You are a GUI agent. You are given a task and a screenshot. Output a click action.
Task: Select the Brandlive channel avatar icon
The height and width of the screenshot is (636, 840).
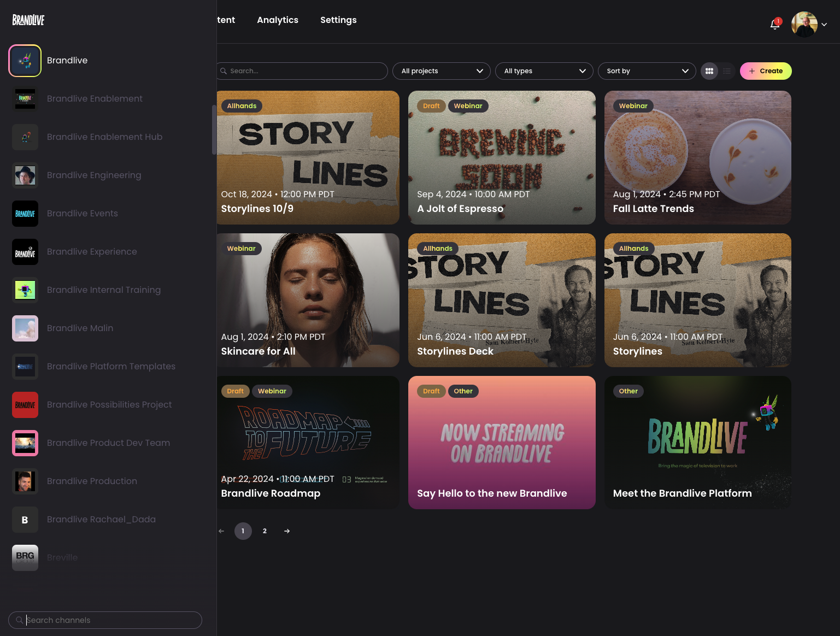(x=25, y=61)
